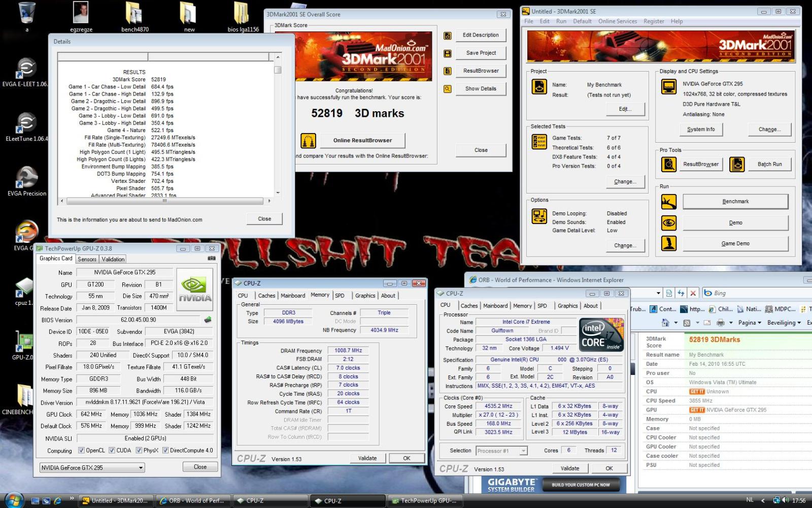
Task: Expand the Quick Launch overflow chevron
Action: point(72,498)
